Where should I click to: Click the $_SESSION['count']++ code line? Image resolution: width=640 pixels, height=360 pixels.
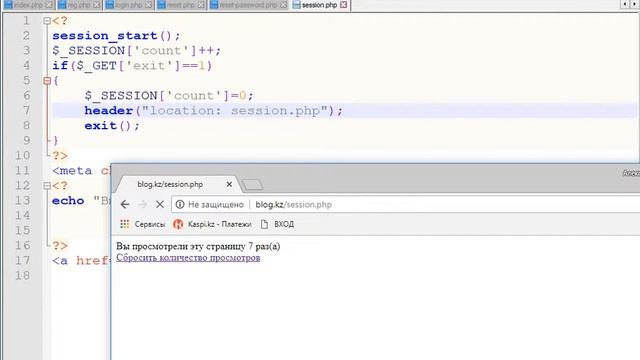tap(137, 51)
